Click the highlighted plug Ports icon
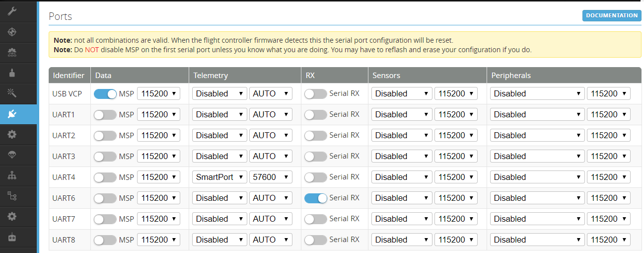The height and width of the screenshot is (253, 644). (x=12, y=114)
